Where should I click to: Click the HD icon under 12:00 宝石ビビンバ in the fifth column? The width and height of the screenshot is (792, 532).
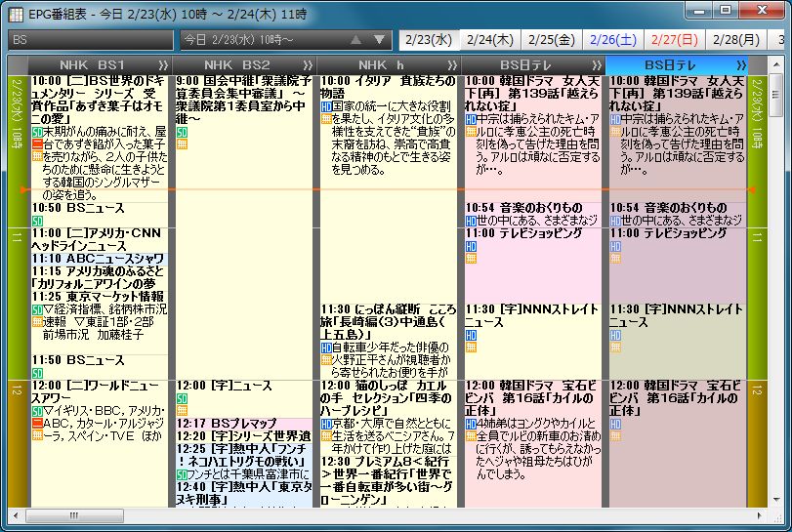click(615, 424)
